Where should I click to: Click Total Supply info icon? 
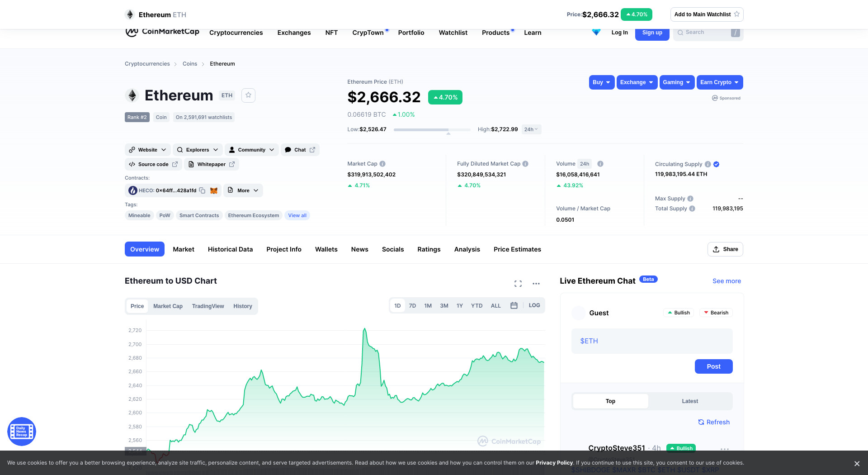pyautogui.click(x=692, y=209)
